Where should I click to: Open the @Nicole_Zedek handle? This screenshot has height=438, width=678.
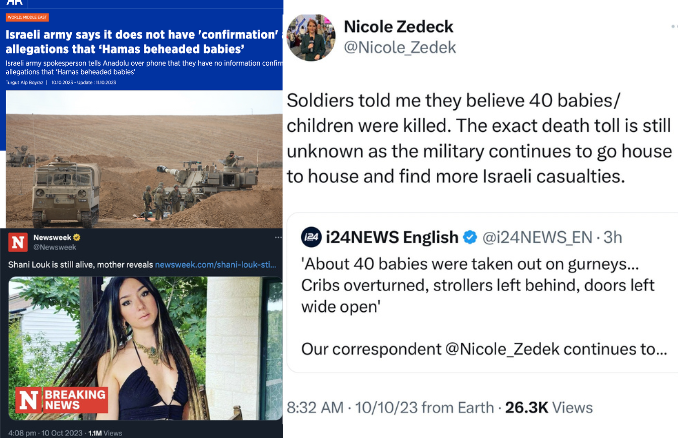(399, 47)
